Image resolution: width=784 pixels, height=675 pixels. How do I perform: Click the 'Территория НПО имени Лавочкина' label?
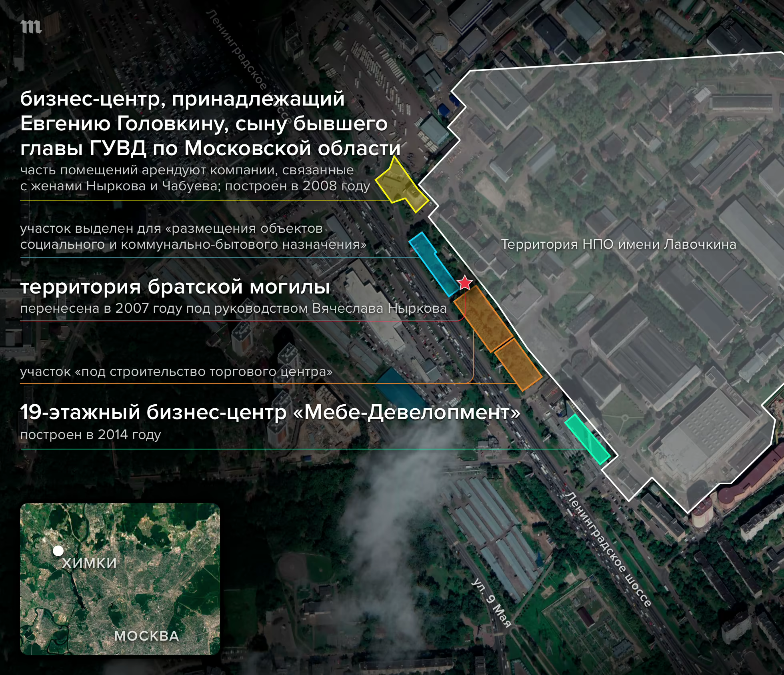[618, 244]
